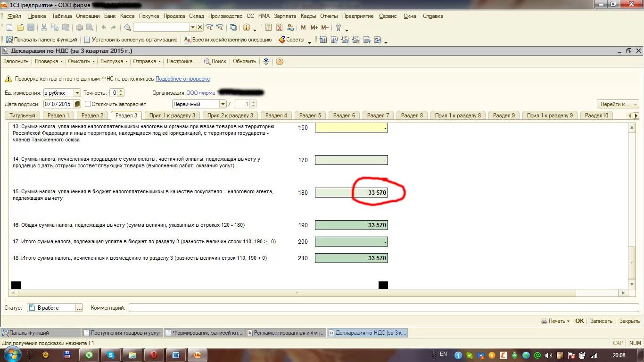644x362 pixels.
Task: Click 'Ввести хозяйственную операцию' toolbar button
Action: [x=227, y=40]
